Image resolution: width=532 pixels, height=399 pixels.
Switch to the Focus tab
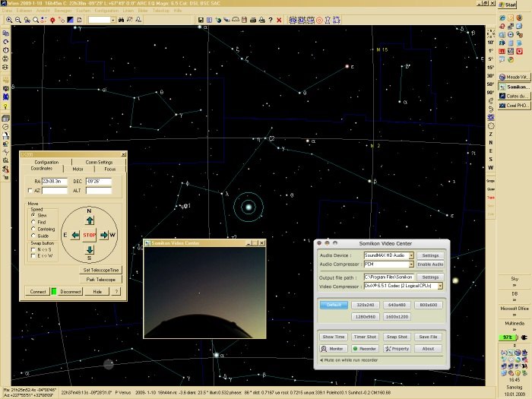pos(109,169)
